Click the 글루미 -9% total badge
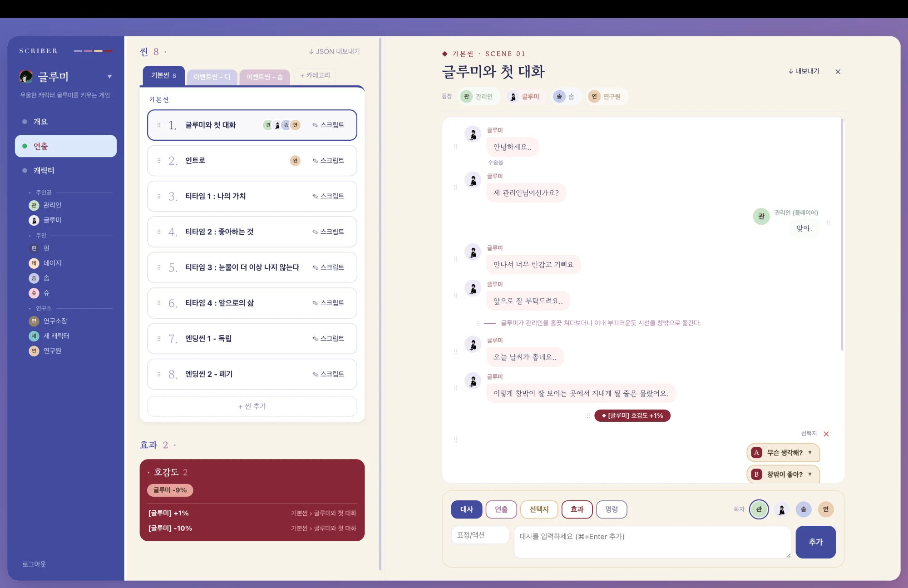This screenshot has width=908, height=588. tap(170, 490)
